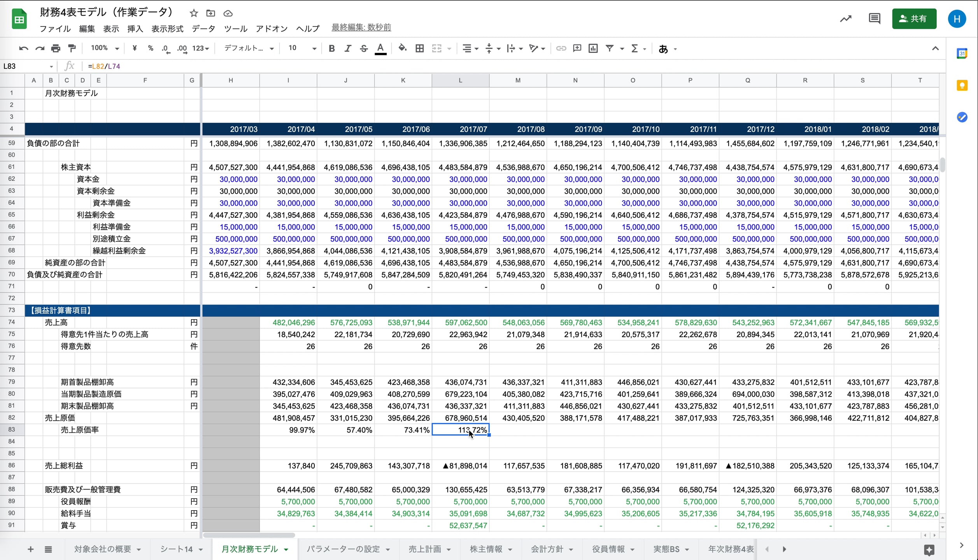This screenshot has width=978, height=560.
Task: Open the functions sigma icon
Action: click(634, 48)
